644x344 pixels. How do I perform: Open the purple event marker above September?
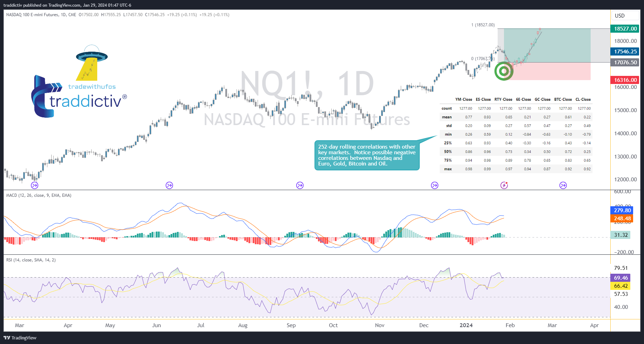tap(300, 185)
